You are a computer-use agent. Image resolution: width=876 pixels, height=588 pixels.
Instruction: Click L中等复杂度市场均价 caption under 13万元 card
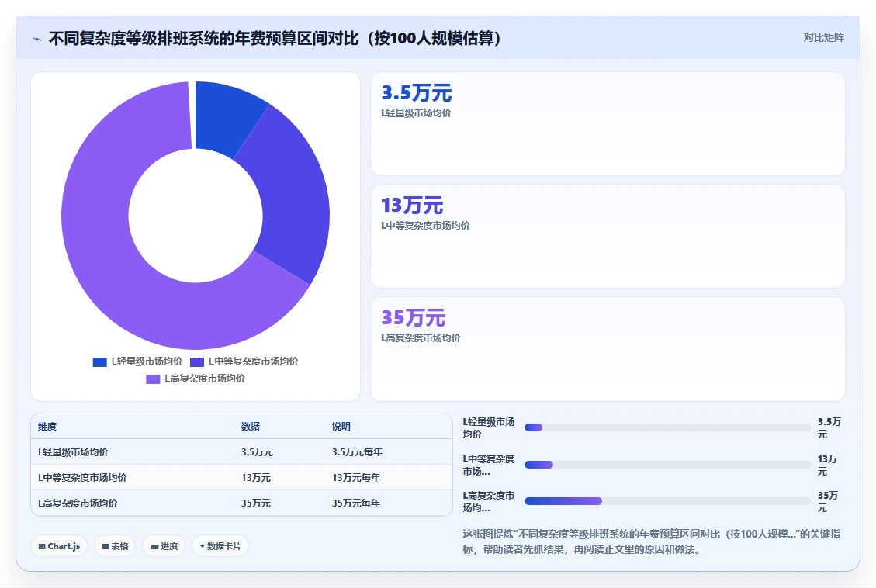click(425, 226)
